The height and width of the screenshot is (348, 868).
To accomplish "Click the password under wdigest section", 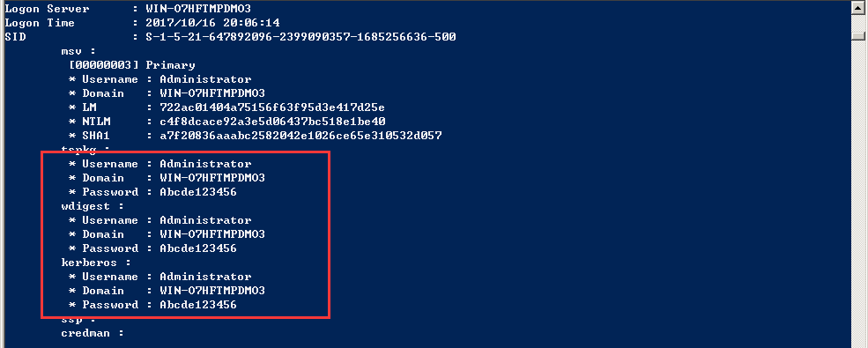I will [198, 248].
